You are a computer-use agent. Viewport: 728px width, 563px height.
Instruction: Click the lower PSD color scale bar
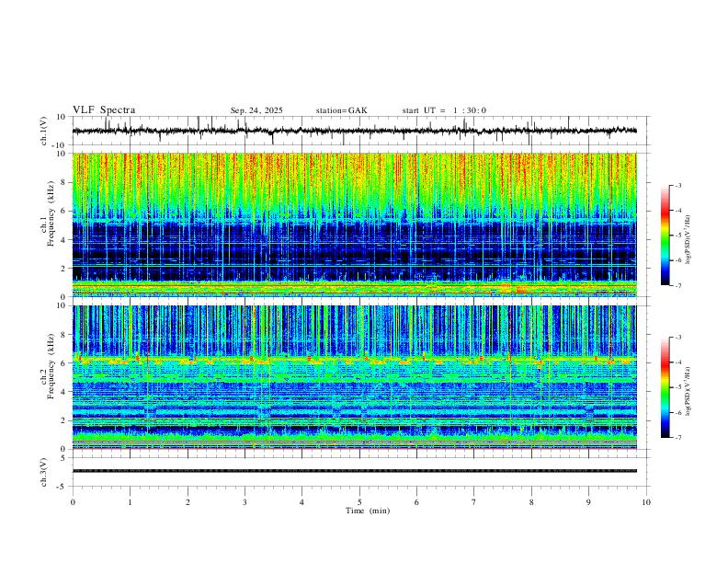pos(665,387)
